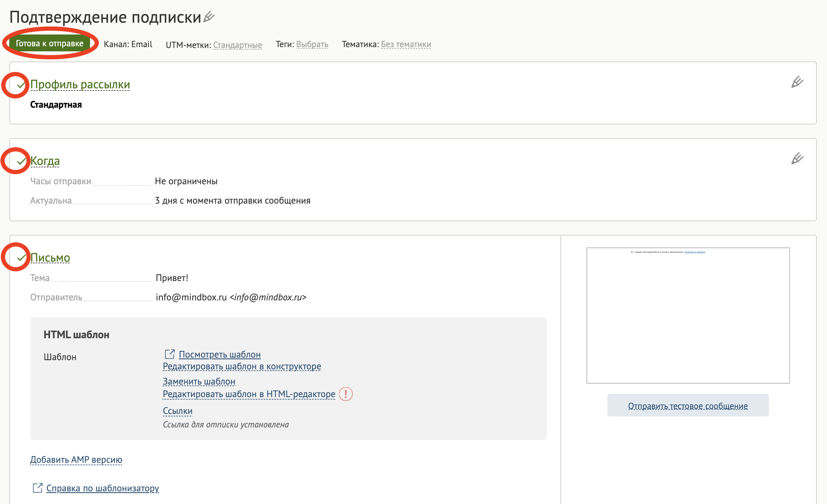The height and width of the screenshot is (504, 827).
Task: Open the UTM-метки Стандартные setting
Action: pyautogui.click(x=238, y=45)
